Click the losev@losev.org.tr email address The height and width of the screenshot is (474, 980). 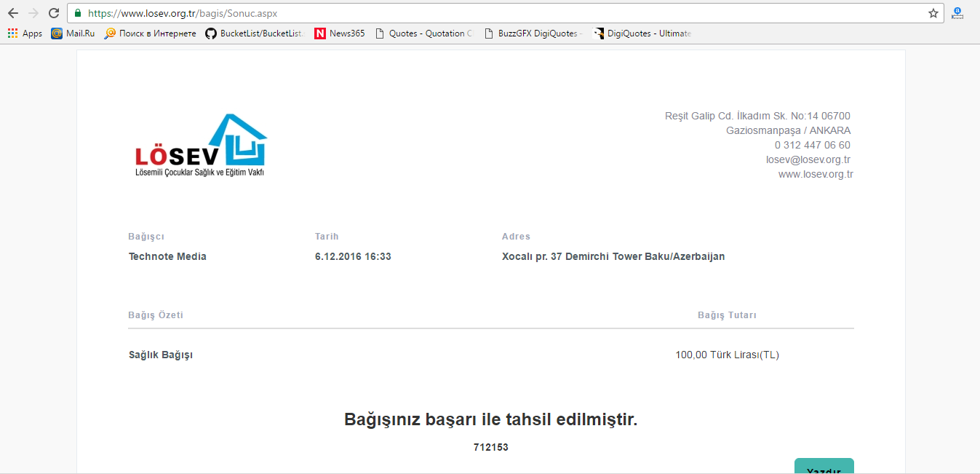point(808,159)
